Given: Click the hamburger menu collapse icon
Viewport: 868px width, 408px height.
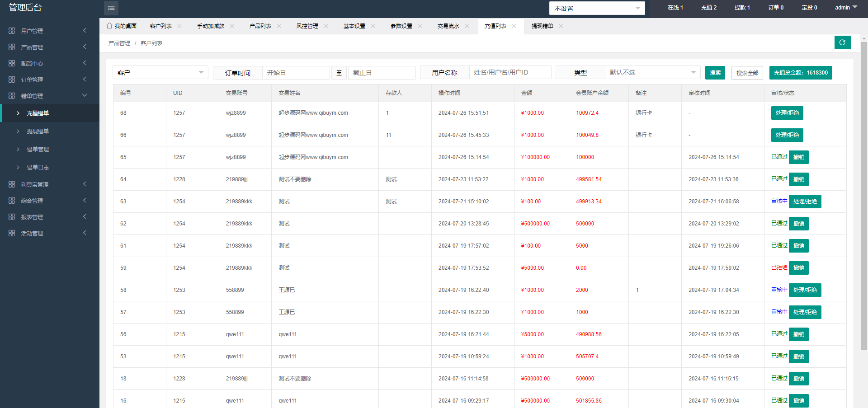Looking at the screenshot, I should [111, 8].
